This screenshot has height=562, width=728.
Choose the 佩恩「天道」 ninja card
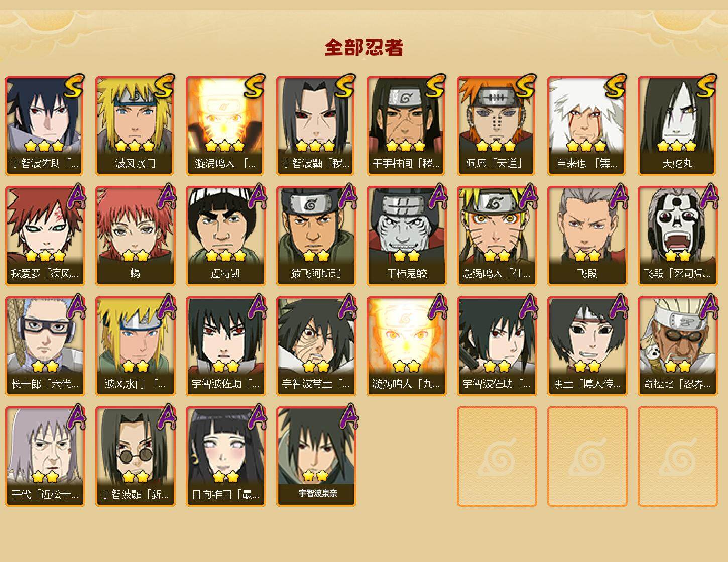[x=497, y=125]
